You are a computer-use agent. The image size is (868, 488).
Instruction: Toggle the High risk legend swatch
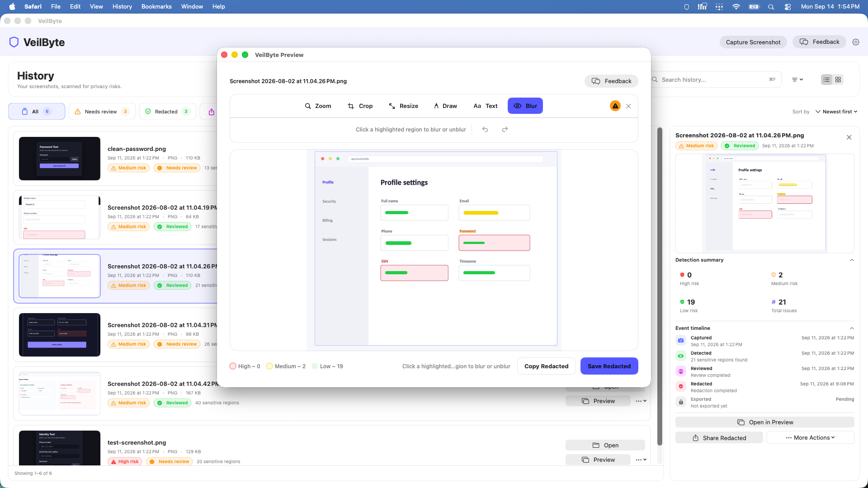click(x=233, y=366)
